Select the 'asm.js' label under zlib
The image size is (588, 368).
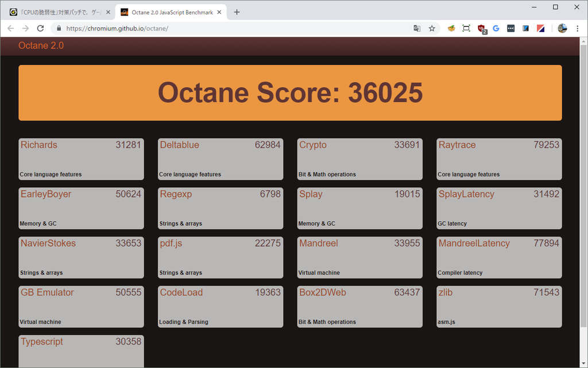pos(446,322)
